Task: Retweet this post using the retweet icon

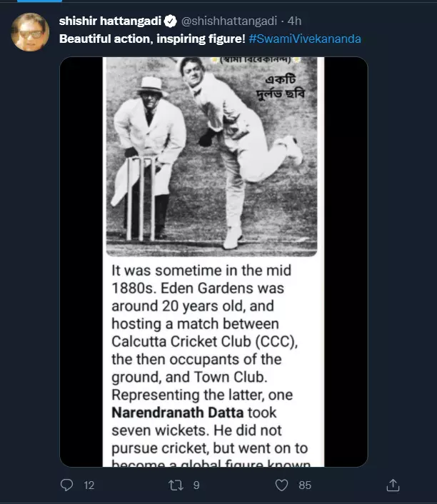Action: point(175,485)
